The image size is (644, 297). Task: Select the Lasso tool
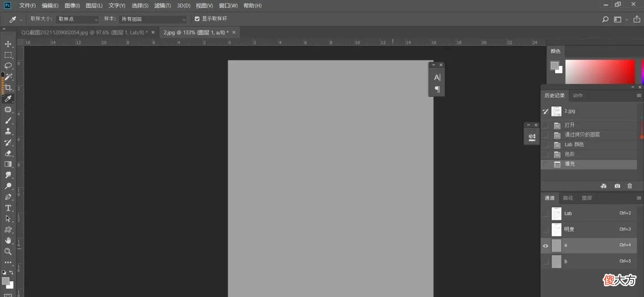click(x=8, y=66)
